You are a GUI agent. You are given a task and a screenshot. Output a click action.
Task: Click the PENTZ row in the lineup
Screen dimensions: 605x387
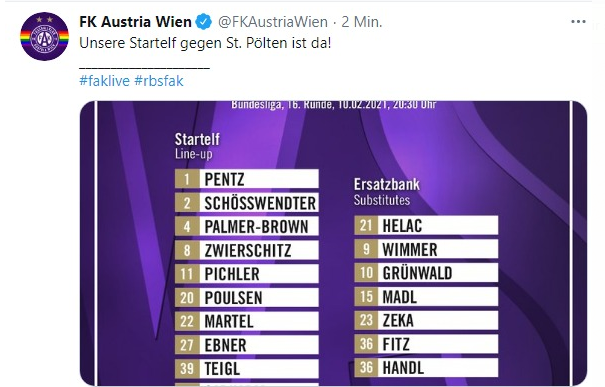247,179
